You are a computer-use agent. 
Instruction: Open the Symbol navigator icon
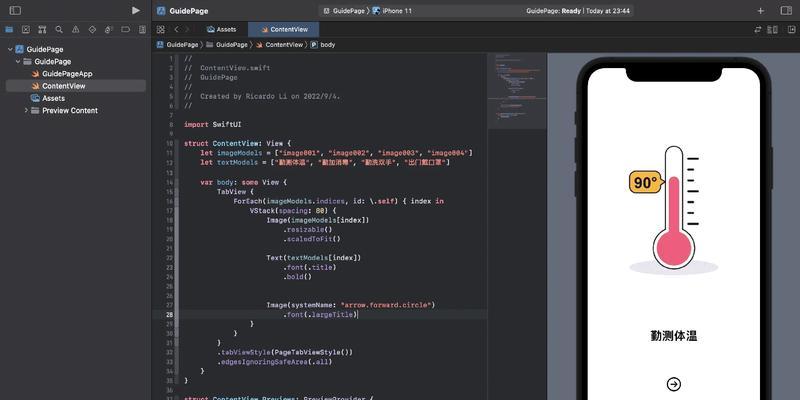[42, 30]
